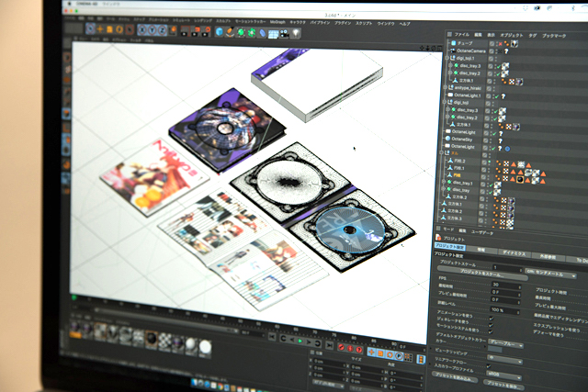This screenshot has height=392, width=588.
Task: Toggle ジェネレータを使う checkbox
Action: [x=492, y=325]
